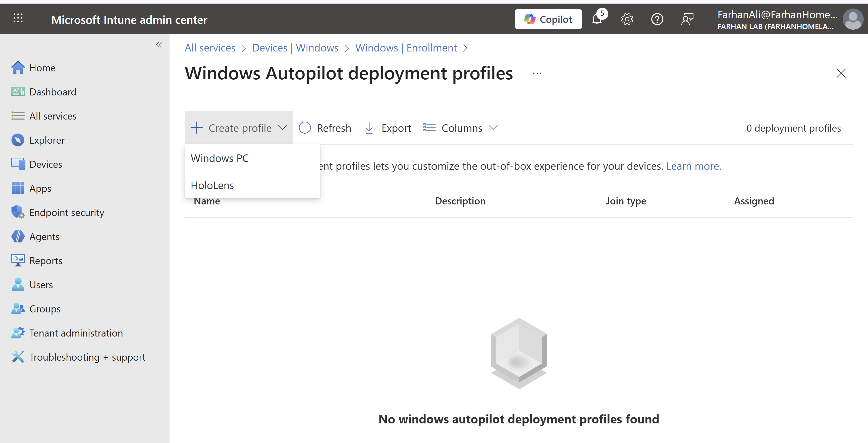Click the Copilot button
The width and height of the screenshot is (868, 443).
point(548,19)
